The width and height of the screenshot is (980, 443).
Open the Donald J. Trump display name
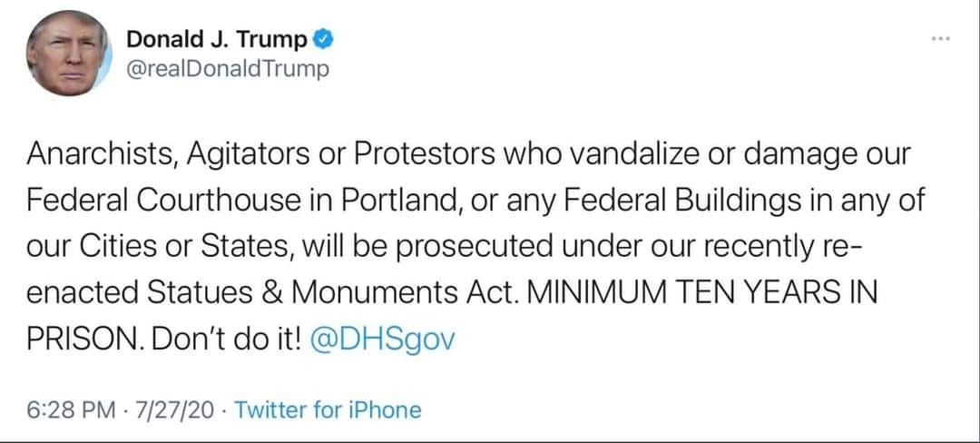click(217, 41)
